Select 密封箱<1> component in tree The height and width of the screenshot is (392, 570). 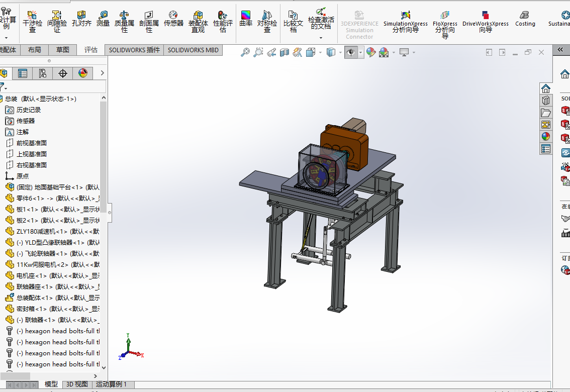click(x=52, y=309)
